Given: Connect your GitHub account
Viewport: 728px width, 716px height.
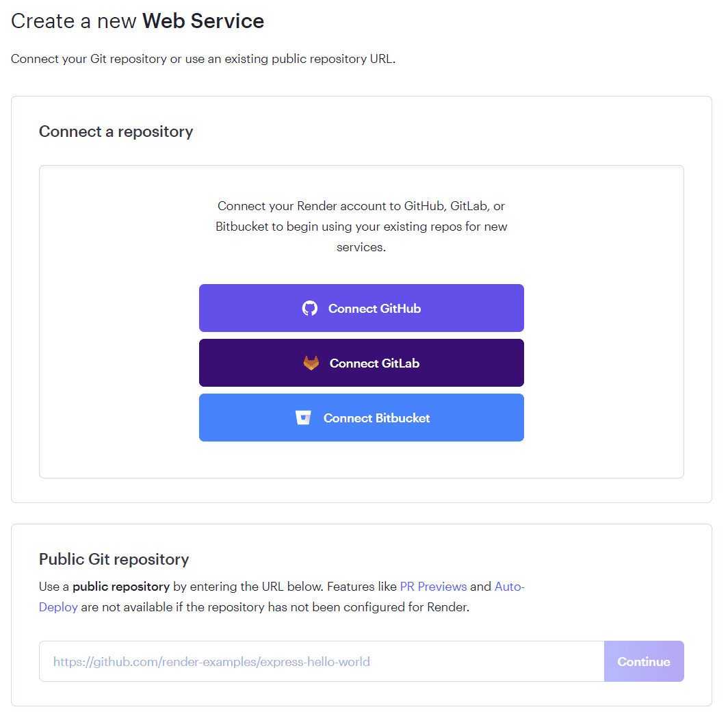Looking at the screenshot, I should (361, 308).
